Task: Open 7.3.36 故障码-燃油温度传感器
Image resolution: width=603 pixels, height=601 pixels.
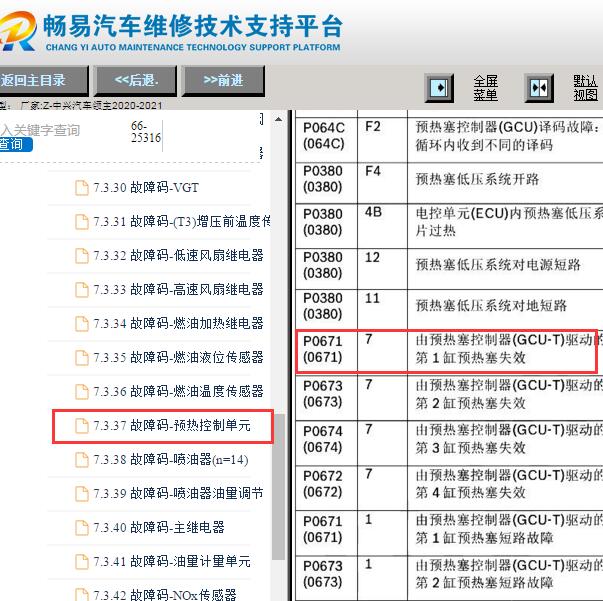Action: tap(178, 391)
